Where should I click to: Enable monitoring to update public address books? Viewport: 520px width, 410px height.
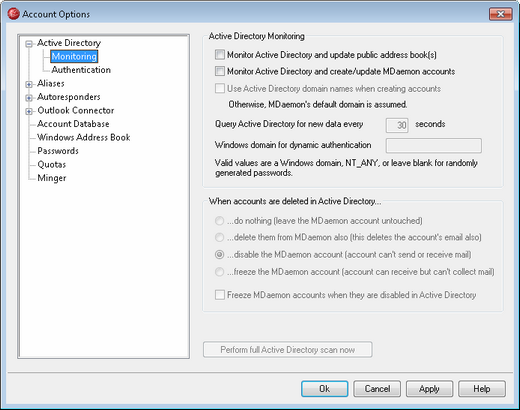click(220, 55)
